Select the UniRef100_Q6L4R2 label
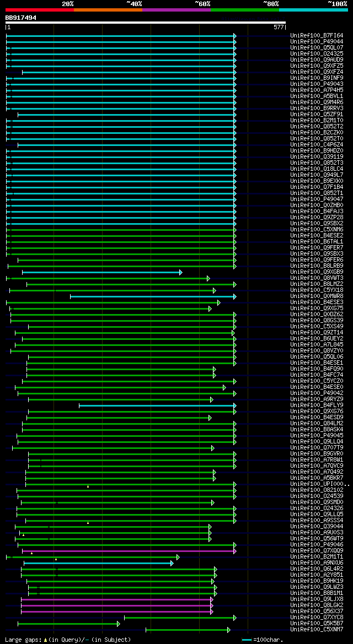353x644 pixels. (317, 569)
